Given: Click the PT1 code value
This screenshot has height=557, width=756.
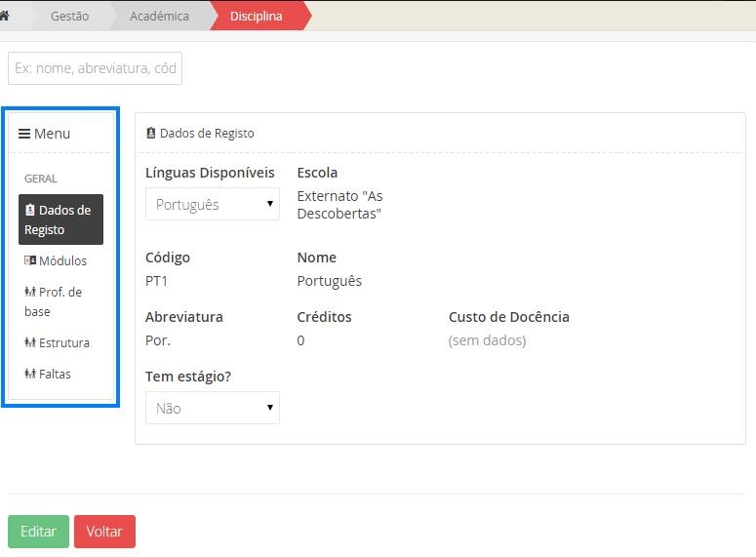Looking at the screenshot, I should click(x=157, y=281).
